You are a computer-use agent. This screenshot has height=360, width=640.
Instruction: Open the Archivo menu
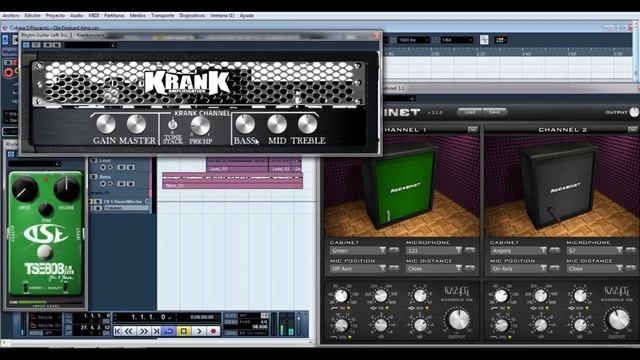(x=11, y=16)
